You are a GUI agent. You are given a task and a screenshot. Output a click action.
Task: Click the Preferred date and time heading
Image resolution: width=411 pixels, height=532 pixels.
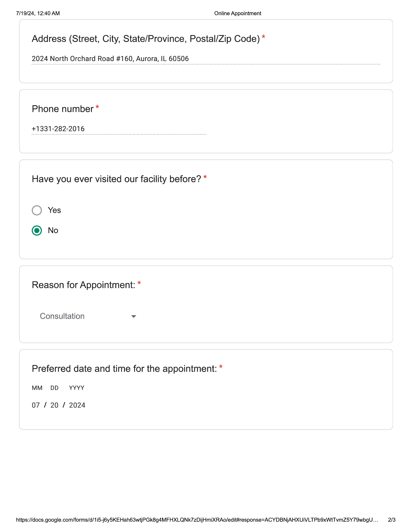coord(124,369)
